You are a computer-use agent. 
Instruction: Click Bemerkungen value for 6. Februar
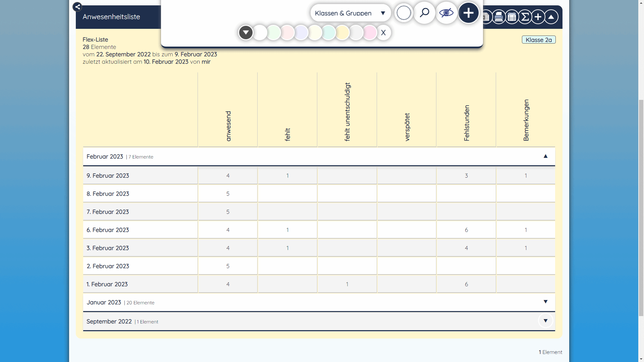click(526, 230)
